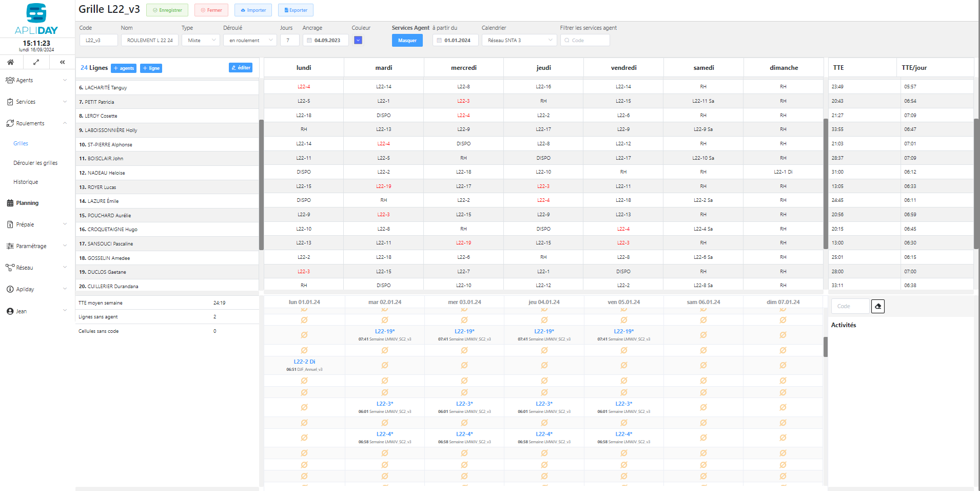Open the Couleur color picker swatch

click(358, 40)
